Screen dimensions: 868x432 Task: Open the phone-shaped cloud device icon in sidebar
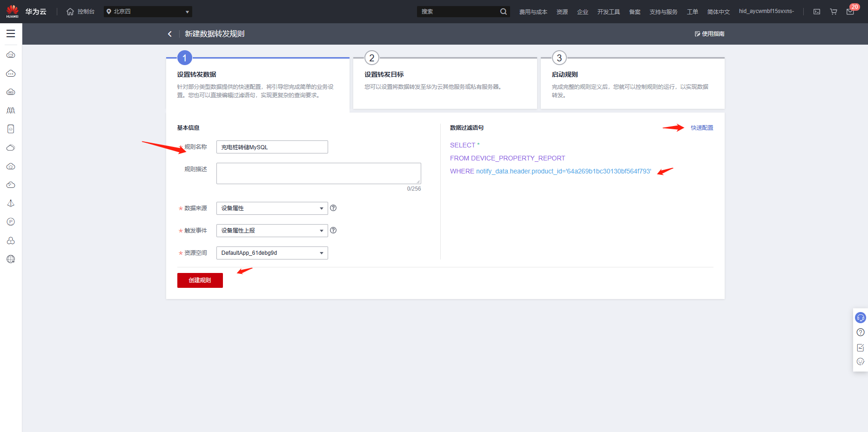click(11, 129)
